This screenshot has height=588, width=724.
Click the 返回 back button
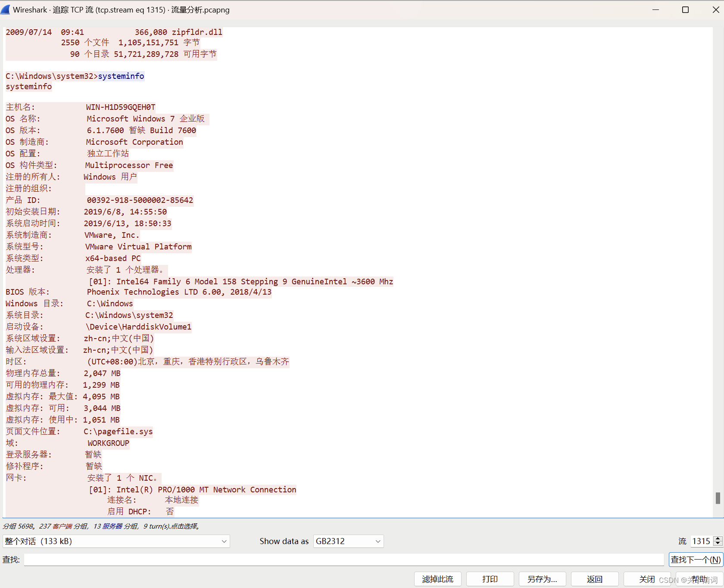[595, 579]
